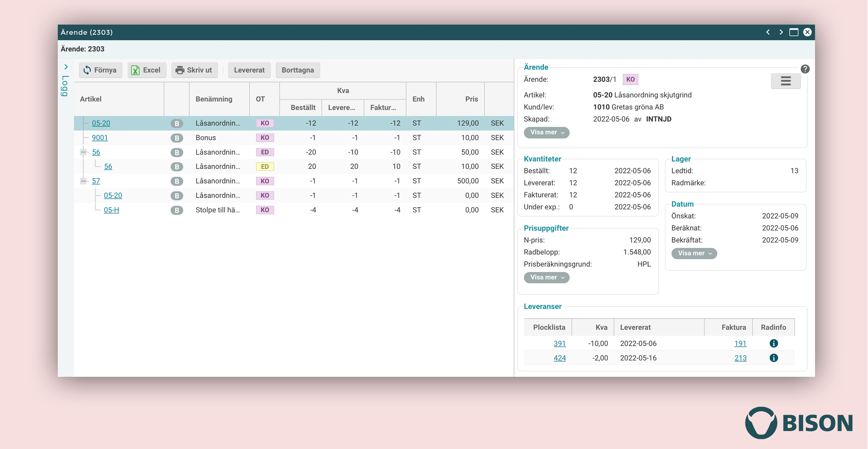The image size is (868, 449).
Task: Click the Skriv ut printer icon
Action: (x=180, y=70)
